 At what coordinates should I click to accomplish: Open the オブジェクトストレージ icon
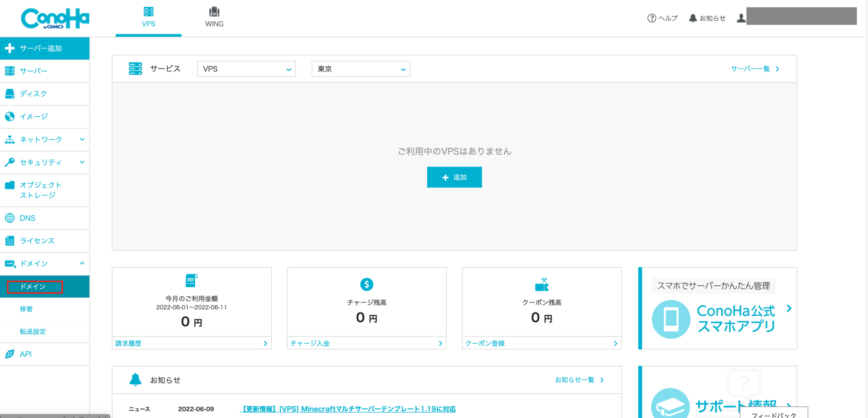click(9, 185)
